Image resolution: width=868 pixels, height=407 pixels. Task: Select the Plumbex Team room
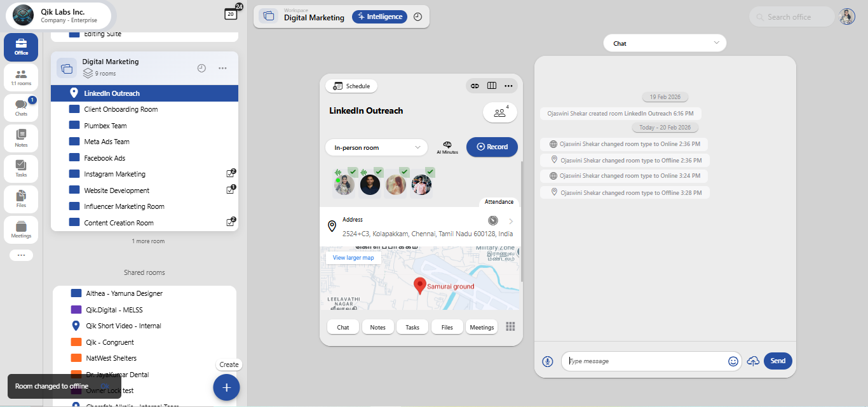click(x=144, y=126)
